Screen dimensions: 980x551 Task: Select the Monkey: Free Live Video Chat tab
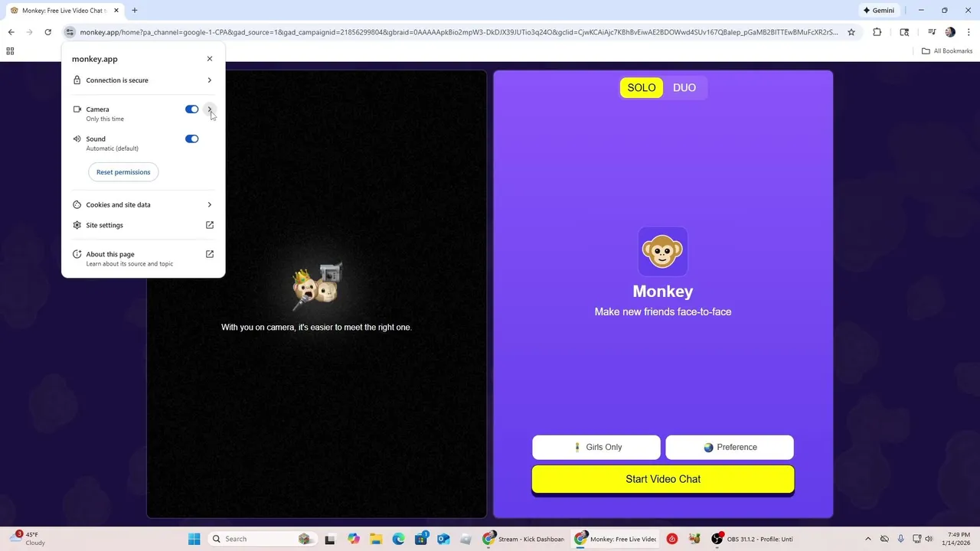[x=65, y=11]
